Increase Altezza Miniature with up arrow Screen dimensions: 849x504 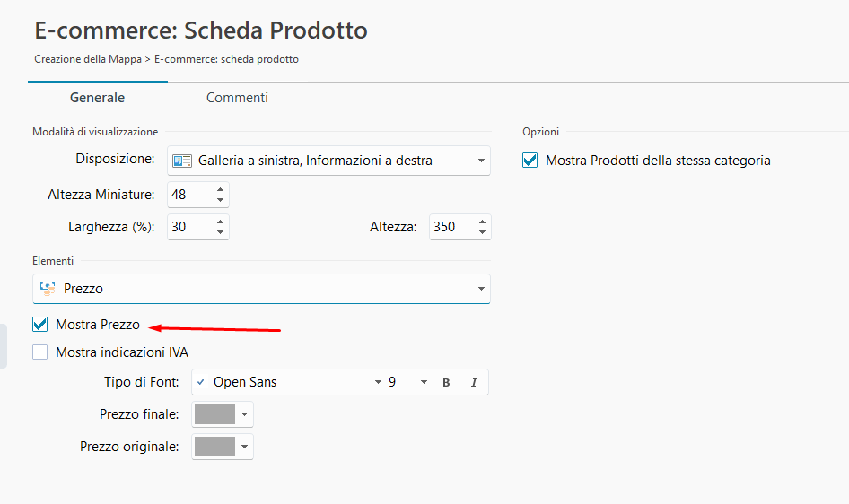[x=221, y=189]
